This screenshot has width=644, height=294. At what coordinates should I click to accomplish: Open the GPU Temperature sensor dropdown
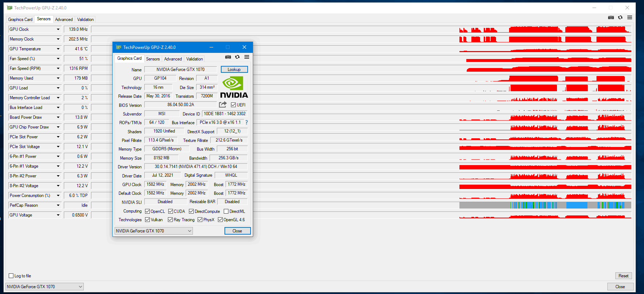tap(58, 49)
